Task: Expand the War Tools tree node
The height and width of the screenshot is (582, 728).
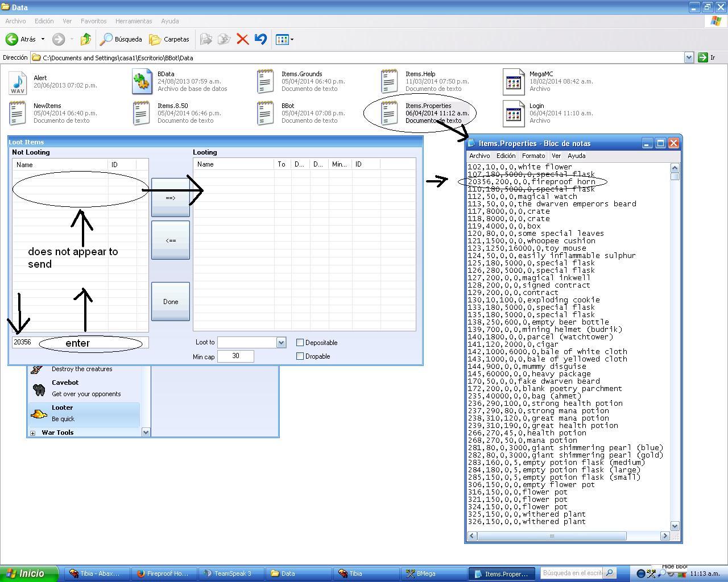Action: [33, 433]
